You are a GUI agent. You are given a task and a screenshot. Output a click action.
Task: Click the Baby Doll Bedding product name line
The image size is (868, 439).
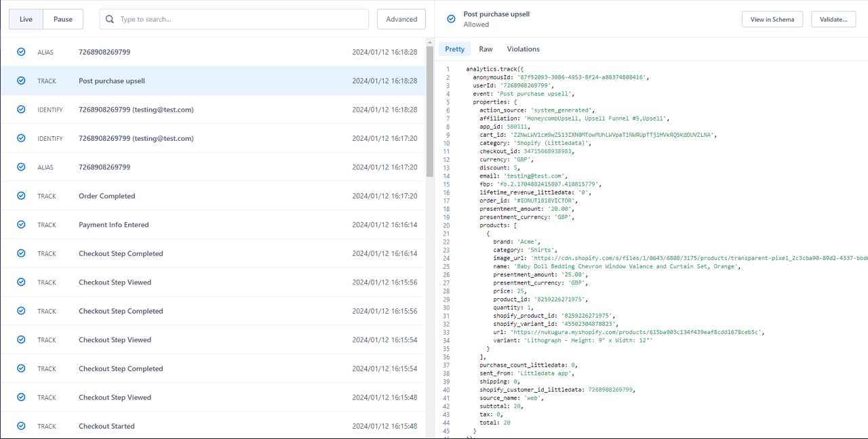click(616, 266)
